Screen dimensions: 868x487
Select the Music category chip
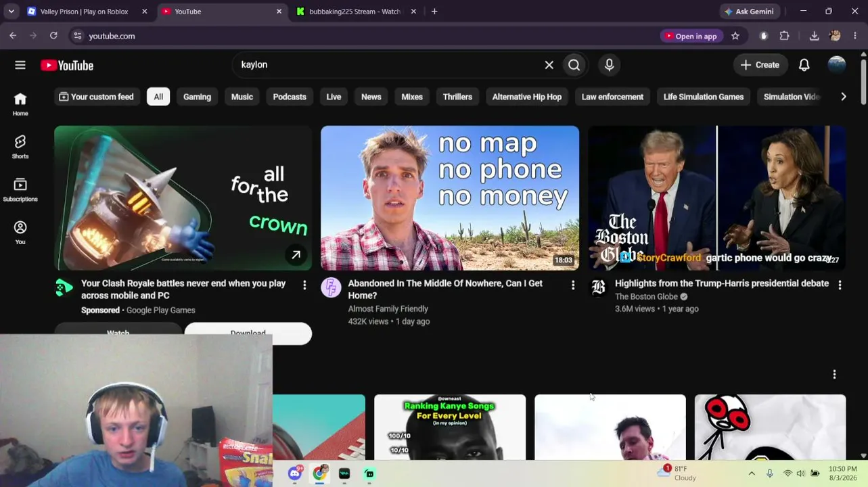click(242, 97)
